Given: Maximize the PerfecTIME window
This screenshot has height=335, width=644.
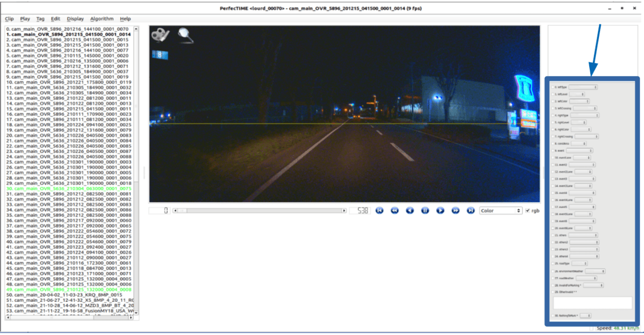Looking at the screenshot, I should [x=622, y=8].
